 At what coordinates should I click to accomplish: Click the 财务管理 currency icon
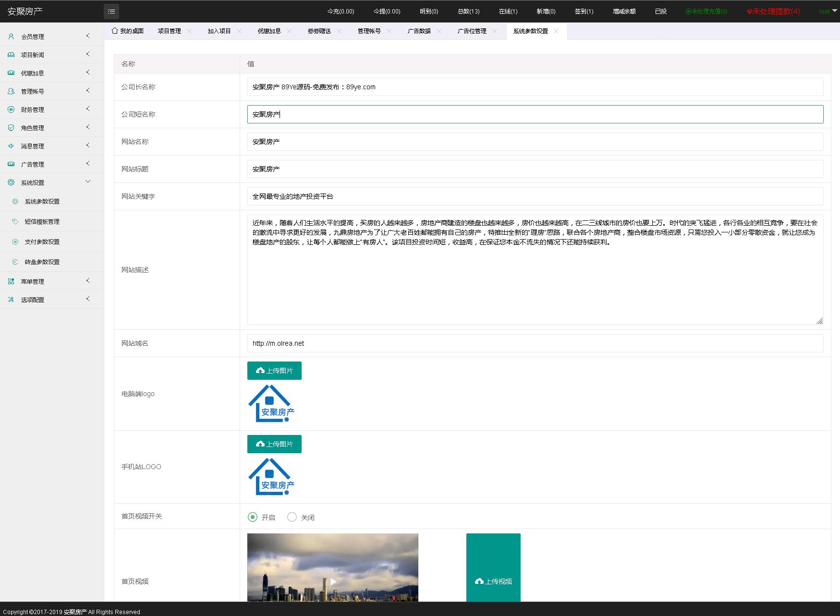tap(11, 109)
